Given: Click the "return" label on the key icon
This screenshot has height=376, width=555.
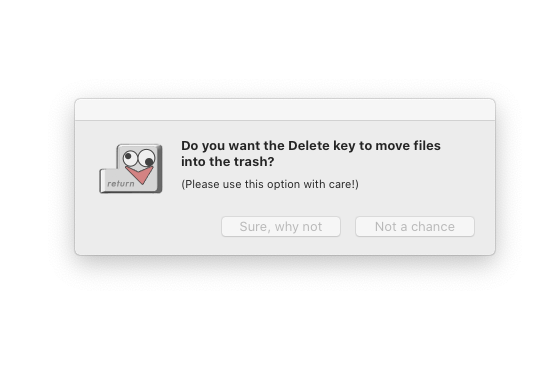Looking at the screenshot, I should (121, 183).
